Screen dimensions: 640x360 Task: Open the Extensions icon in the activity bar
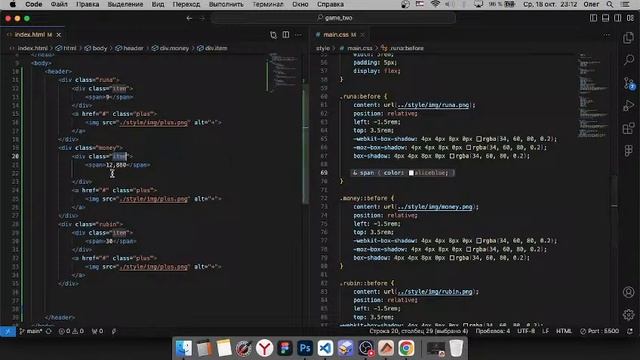tap(629, 129)
